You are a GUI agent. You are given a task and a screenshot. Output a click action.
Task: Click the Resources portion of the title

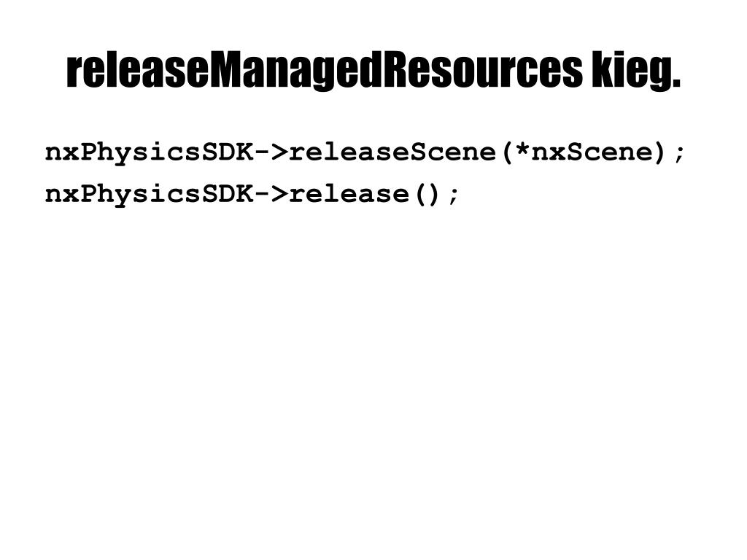[x=483, y=71]
